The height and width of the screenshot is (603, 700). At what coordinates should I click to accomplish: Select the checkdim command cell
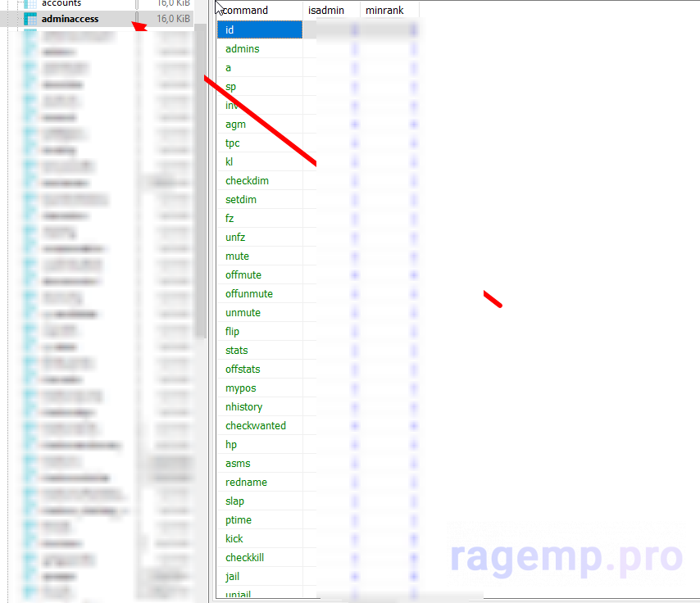tap(247, 181)
